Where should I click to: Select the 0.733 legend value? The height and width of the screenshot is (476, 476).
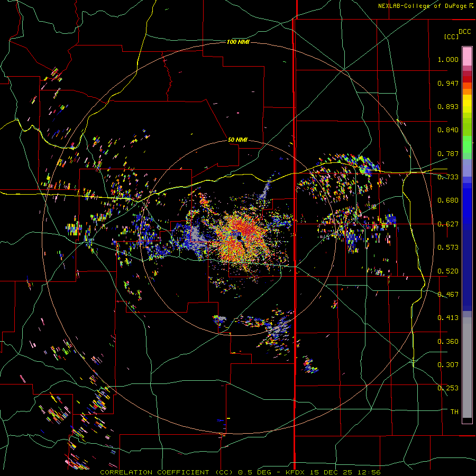pyautogui.click(x=448, y=177)
